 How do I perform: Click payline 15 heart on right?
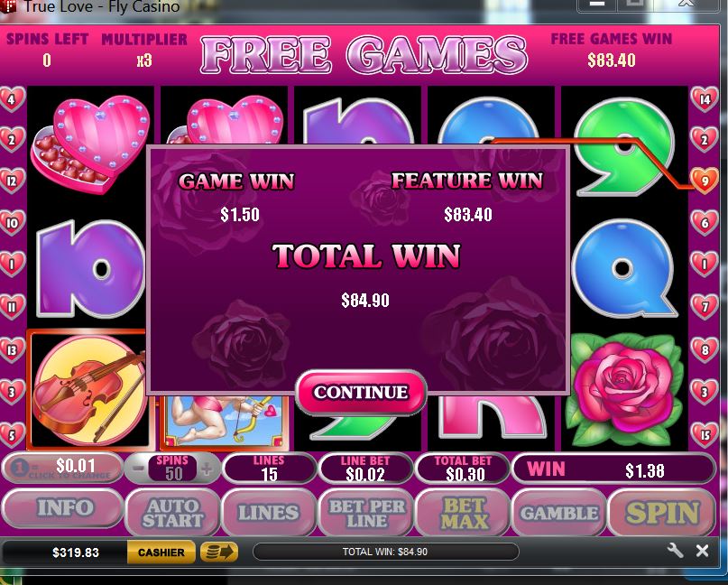tap(704, 434)
